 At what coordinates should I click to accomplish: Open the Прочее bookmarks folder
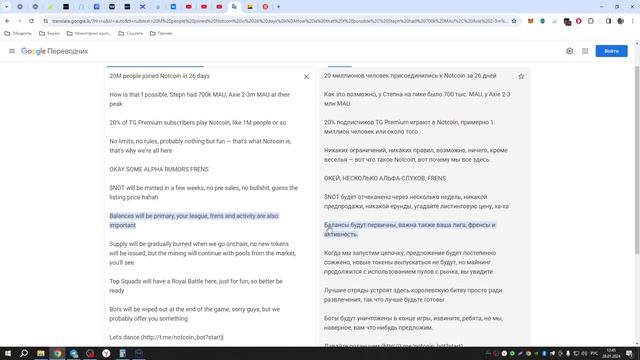tap(161, 33)
